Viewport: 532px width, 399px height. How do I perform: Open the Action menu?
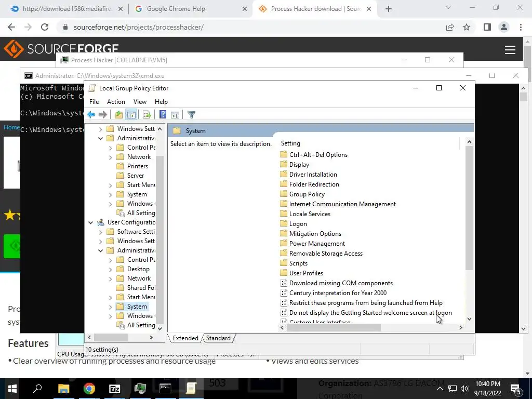[x=116, y=102]
